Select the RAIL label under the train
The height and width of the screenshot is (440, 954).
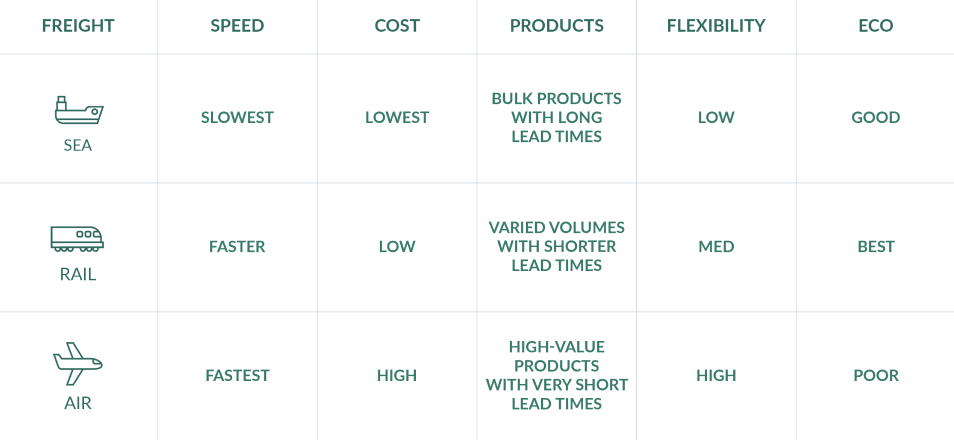(78, 274)
